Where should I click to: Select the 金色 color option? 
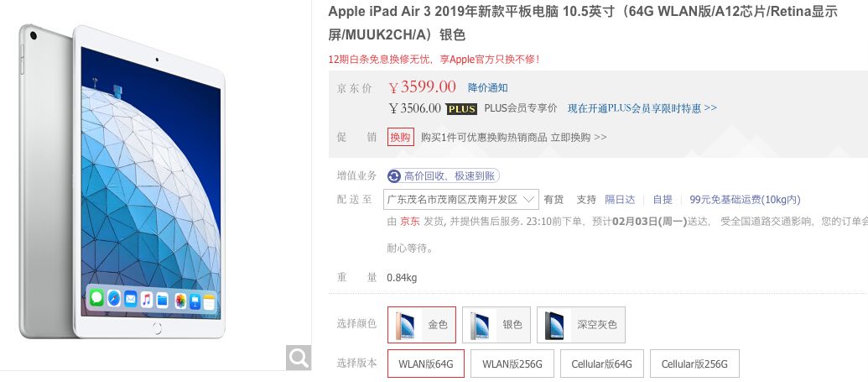tap(422, 325)
